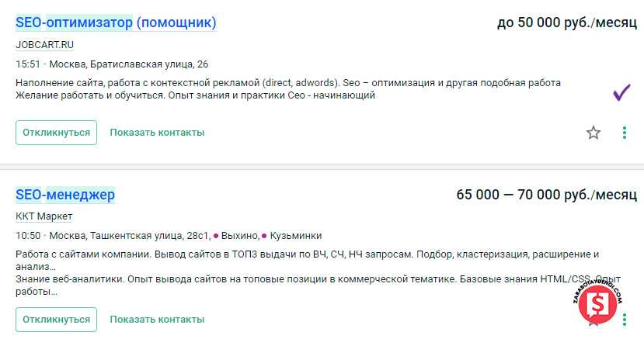Open the SEO-менеджер vacancy title
Screen dimensions: 644x339
click(65, 195)
